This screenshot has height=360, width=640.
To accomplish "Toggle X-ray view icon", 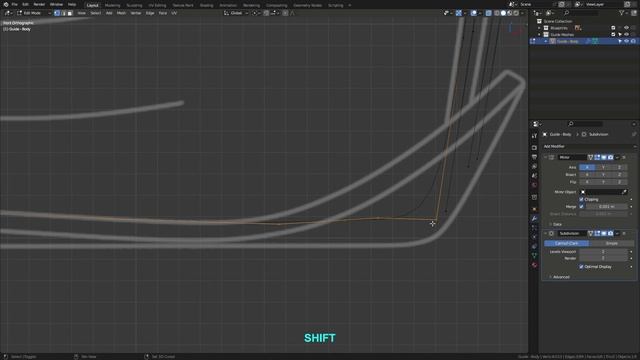I will [x=489, y=13].
